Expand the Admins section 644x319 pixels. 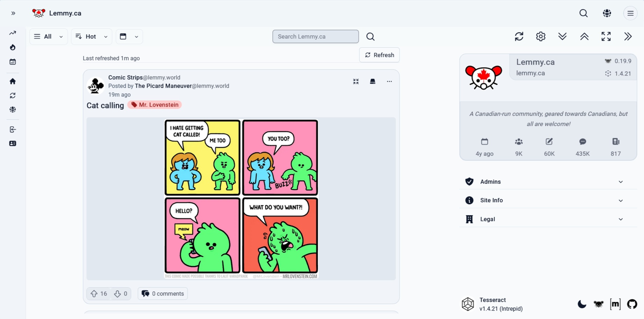(548, 182)
